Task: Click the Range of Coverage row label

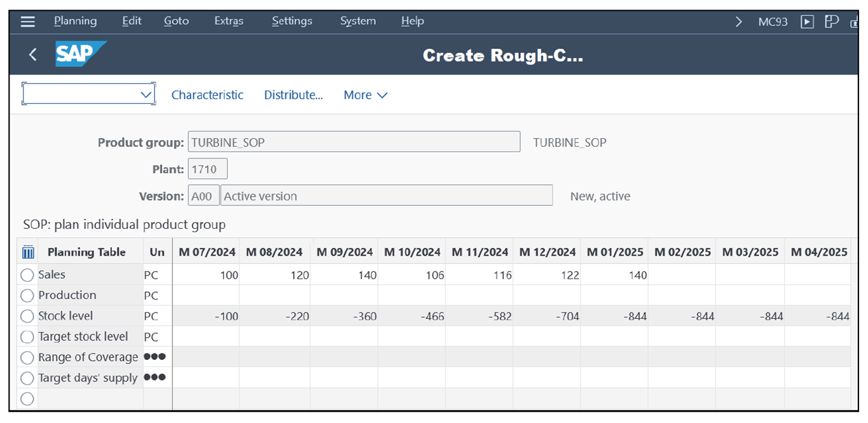Action: point(88,357)
